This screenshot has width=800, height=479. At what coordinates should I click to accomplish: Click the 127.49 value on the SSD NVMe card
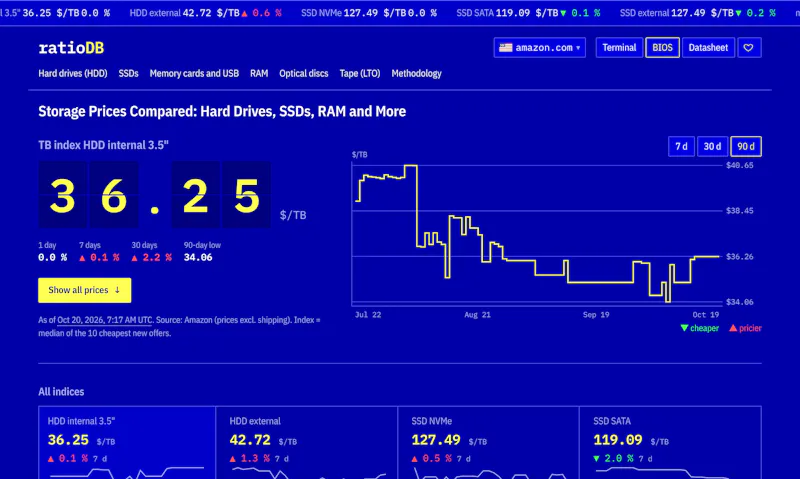pyautogui.click(x=436, y=440)
